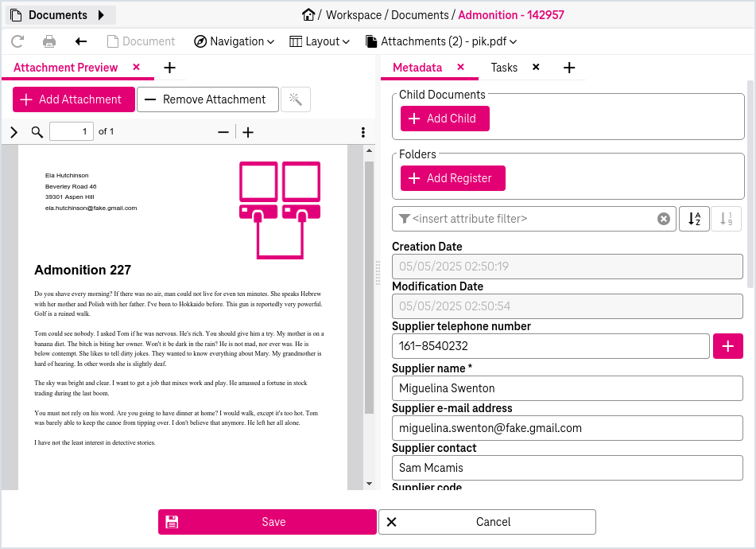Image resolution: width=756 pixels, height=549 pixels.
Task: Click Remove Attachment button
Action: click(x=207, y=99)
